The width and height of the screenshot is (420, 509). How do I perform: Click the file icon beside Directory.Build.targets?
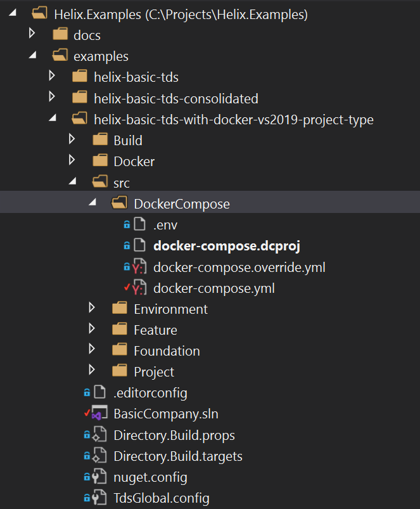pyautogui.click(x=99, y=456)
